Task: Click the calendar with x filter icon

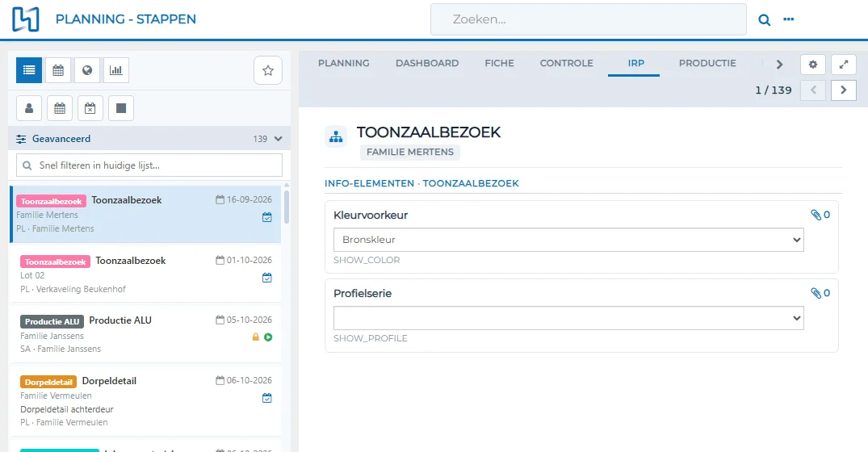Action: click(x=90, y=108)
